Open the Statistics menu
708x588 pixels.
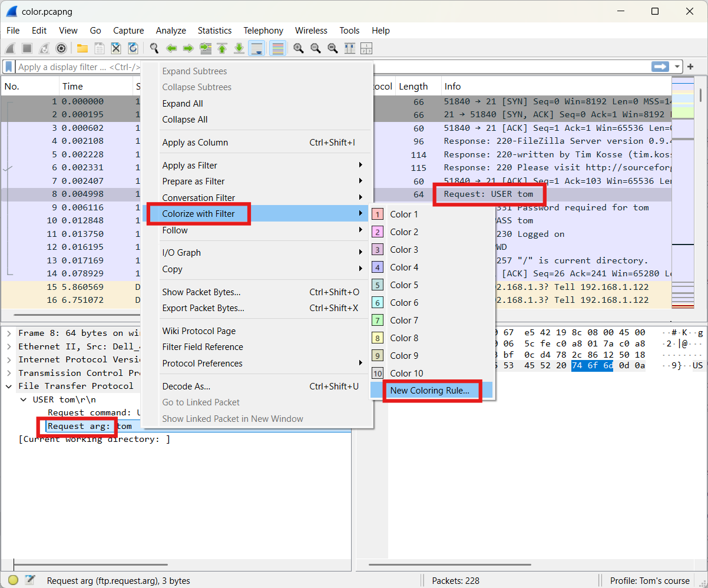coord(214,31)
